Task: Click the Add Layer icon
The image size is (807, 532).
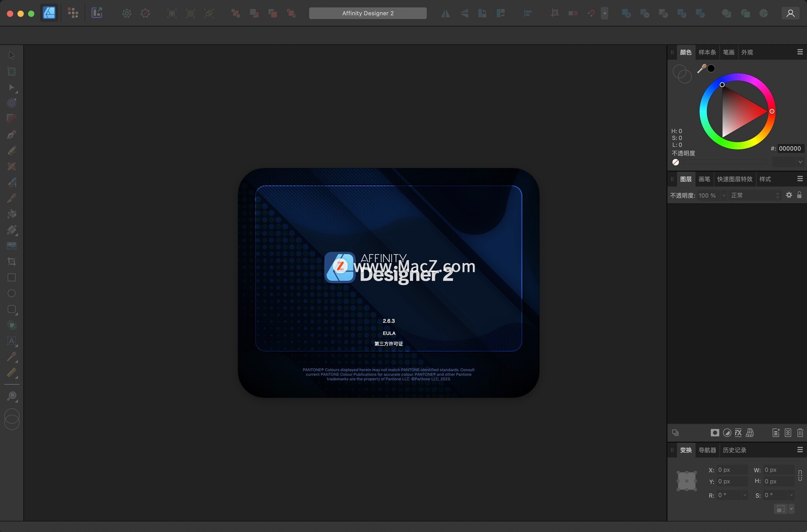Action: pyautogui.click(x=776, y=432)
